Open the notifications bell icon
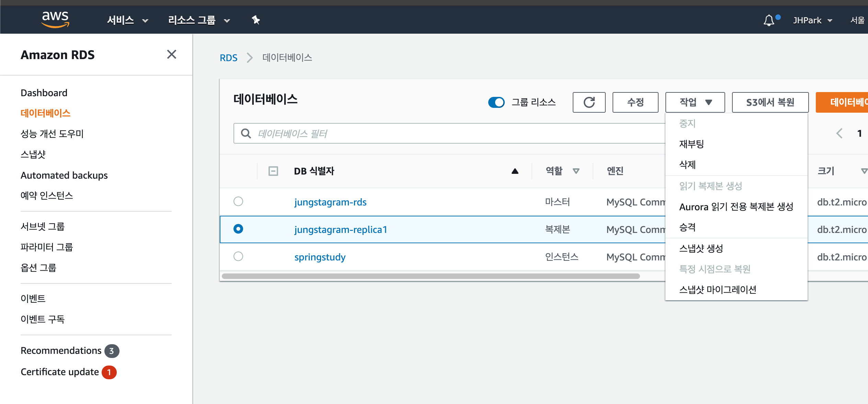Viewport: 868px width, 404px height. point(769,20)
